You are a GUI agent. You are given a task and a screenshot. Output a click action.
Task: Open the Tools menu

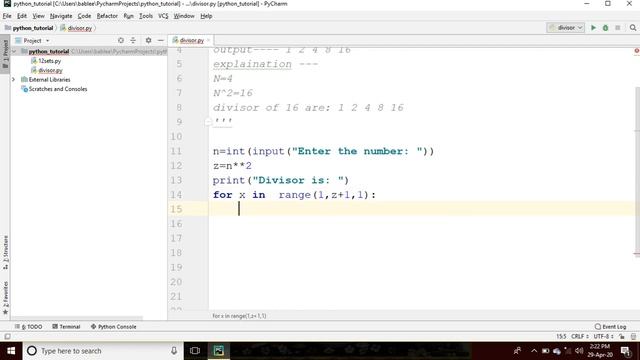(146, 16)
